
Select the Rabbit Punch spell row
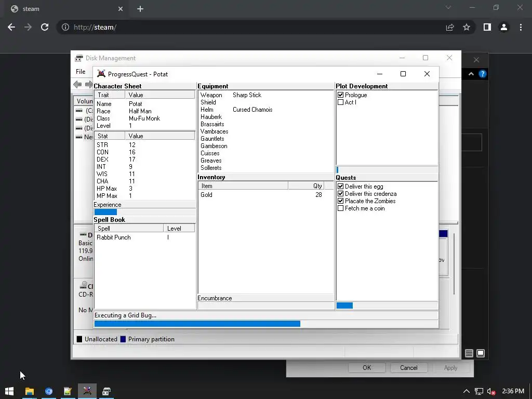coord(145,237)
